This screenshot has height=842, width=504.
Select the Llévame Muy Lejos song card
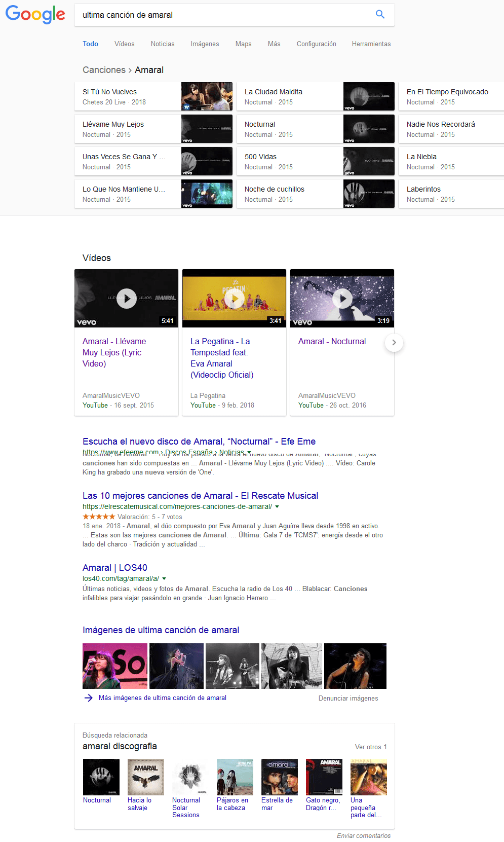(153, 129)
